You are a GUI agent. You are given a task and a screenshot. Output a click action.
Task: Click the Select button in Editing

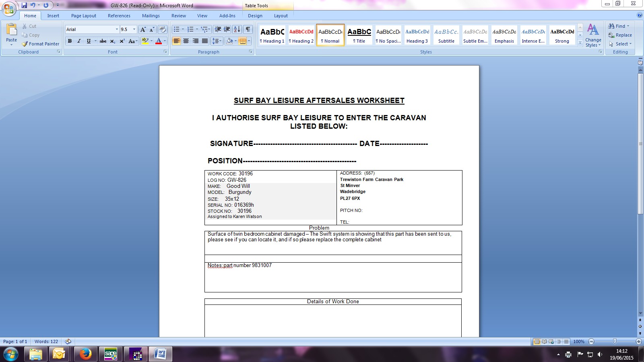(x=620, y=44)
